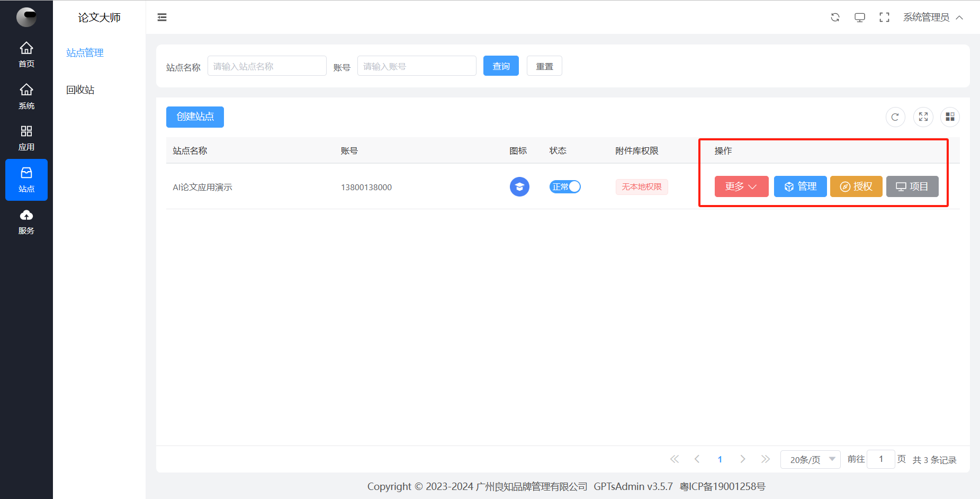Click the 站点名称 column header

190,150
